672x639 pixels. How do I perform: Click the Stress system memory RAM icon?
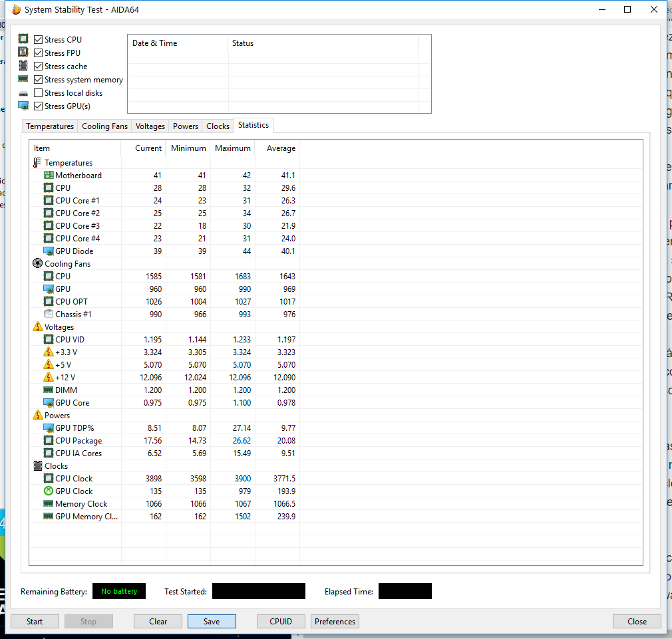[23, 79]
